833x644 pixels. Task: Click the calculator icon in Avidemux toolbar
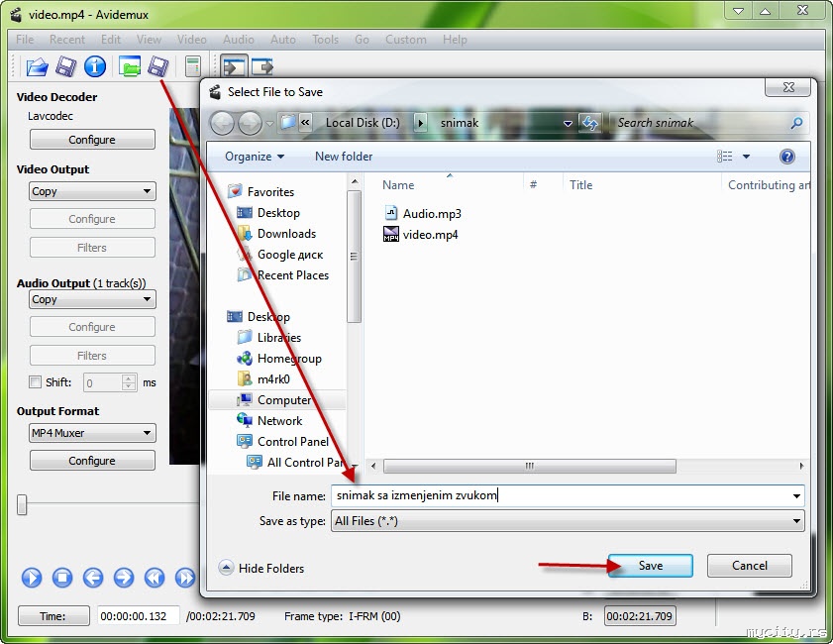[x=193, y=67]
